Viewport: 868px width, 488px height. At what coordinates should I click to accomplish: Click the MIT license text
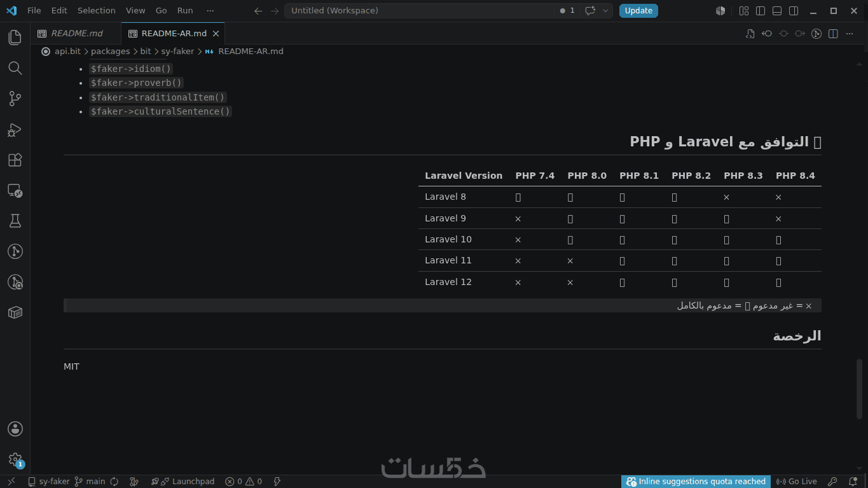pos(71,366)
